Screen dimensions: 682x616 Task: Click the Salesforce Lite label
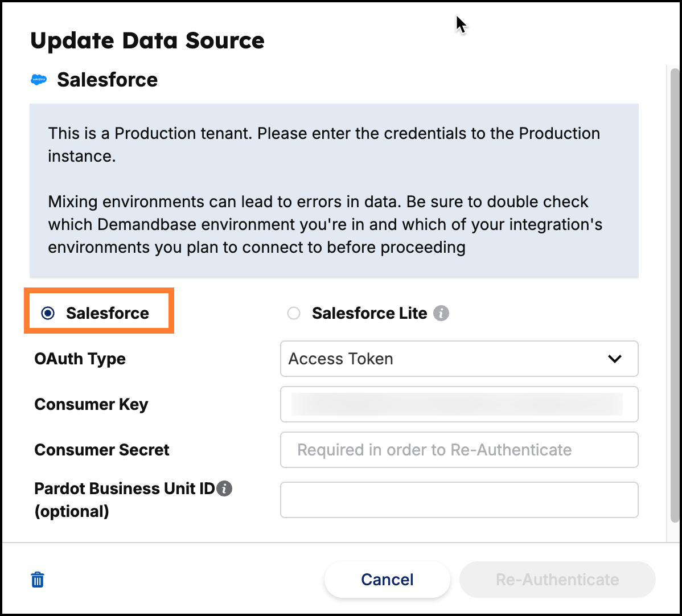tap(369, 313)
